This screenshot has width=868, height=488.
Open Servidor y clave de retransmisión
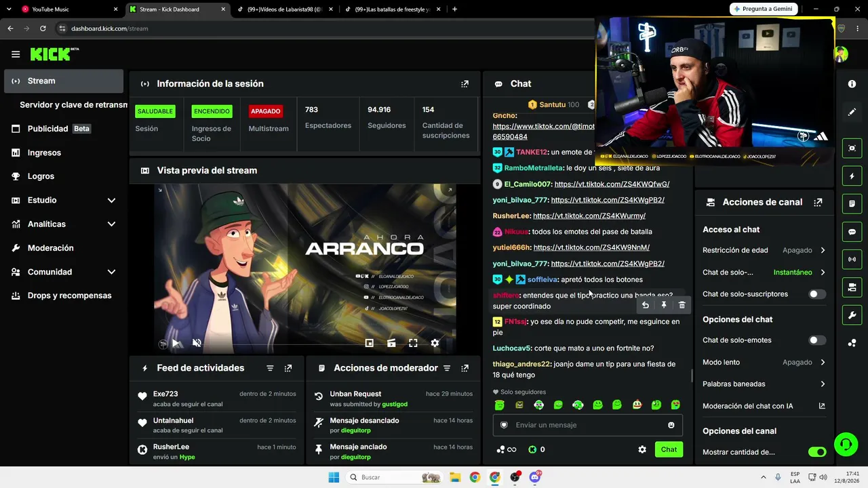[x=73, y=105]
